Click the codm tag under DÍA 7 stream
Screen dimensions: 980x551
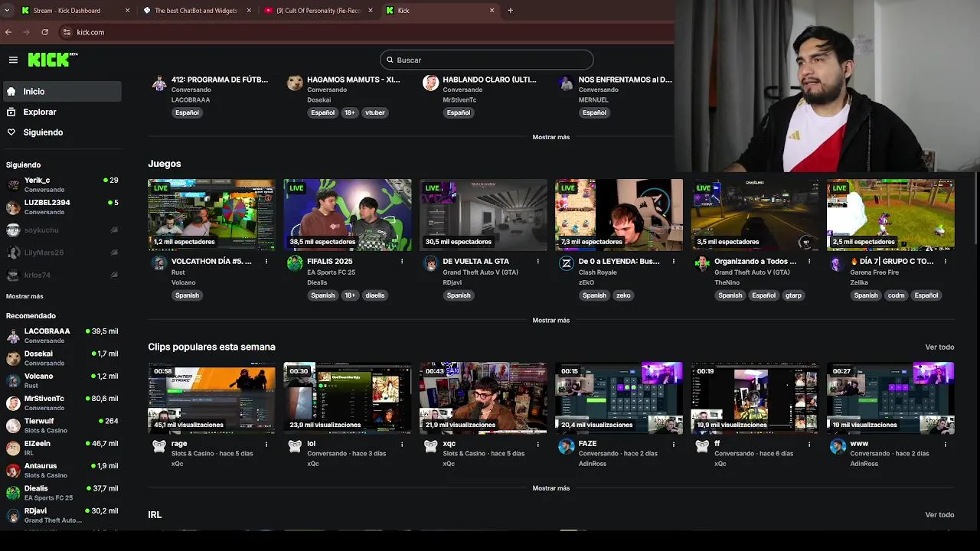pos(896,295)
